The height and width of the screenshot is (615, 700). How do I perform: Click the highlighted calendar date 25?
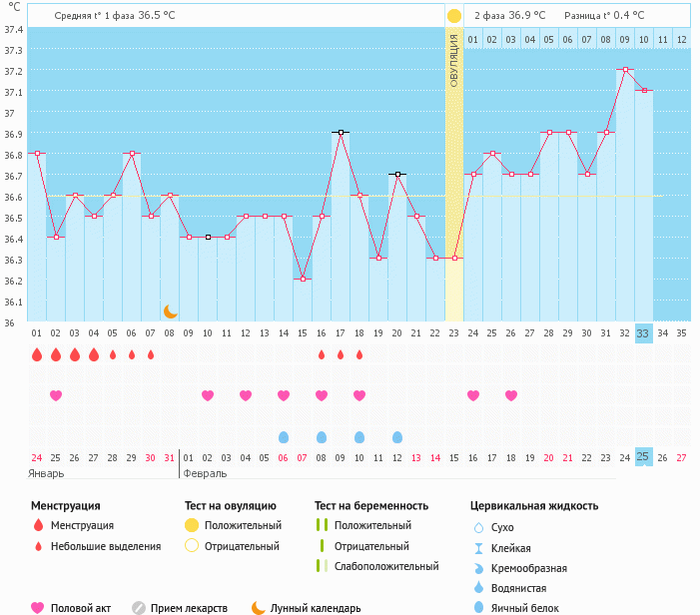644,457
